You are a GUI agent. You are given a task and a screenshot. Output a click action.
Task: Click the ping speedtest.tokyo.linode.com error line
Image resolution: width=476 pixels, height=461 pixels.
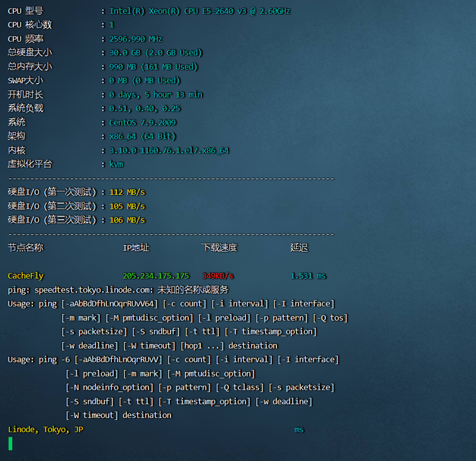[118, 290]
